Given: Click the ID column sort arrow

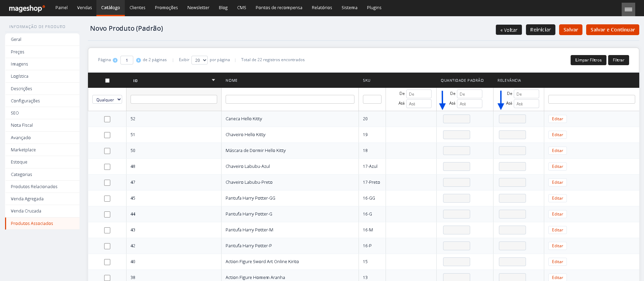Looking at the screenshot, I should coord(213,80).
